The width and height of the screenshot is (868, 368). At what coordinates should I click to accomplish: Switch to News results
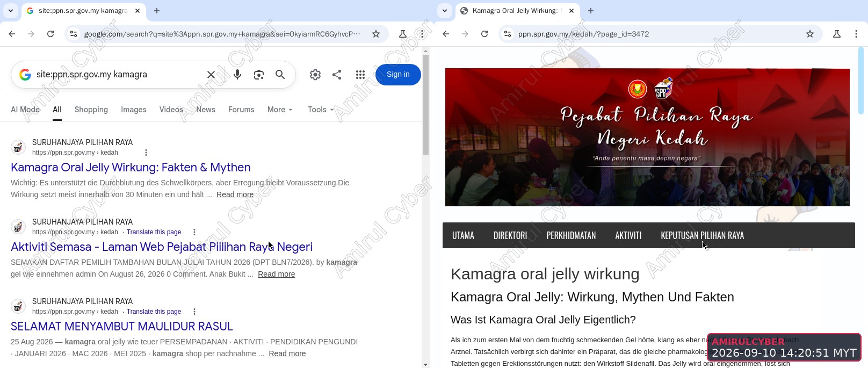pos(206,110)
